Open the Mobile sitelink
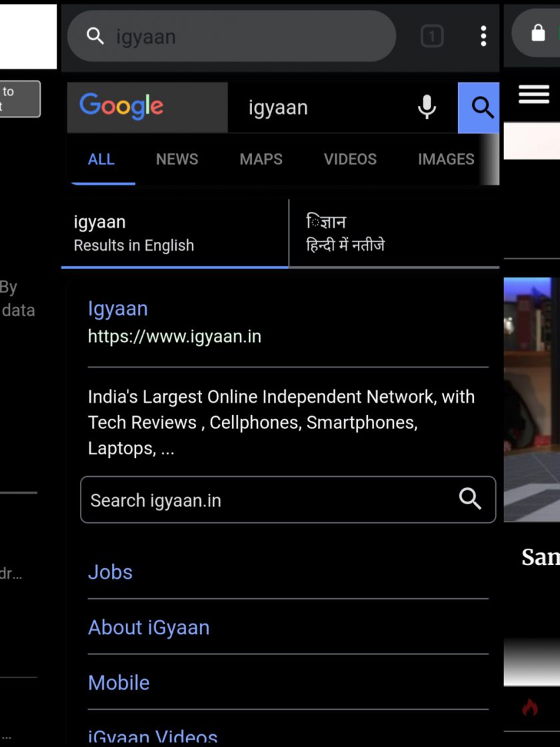Image resolution: width=560 pixels, height=747 pixels. 119,683
